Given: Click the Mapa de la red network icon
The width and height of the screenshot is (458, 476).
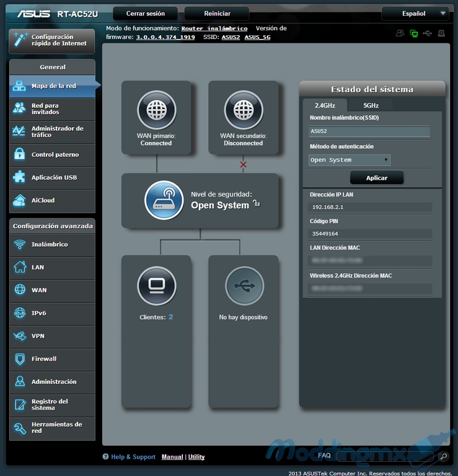Looking at the screenshot, I should coord(19,86).
